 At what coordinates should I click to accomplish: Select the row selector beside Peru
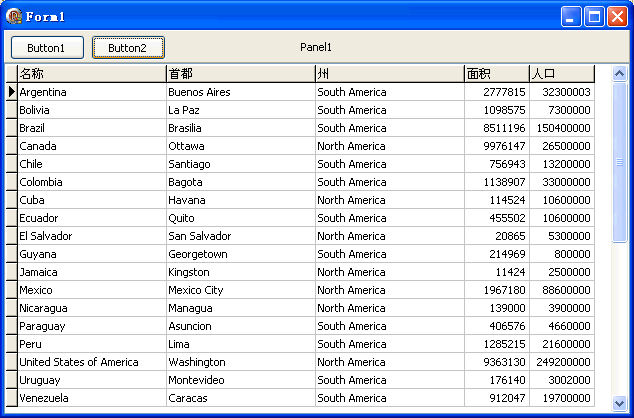pyautogui.click(x=11, y=344)
